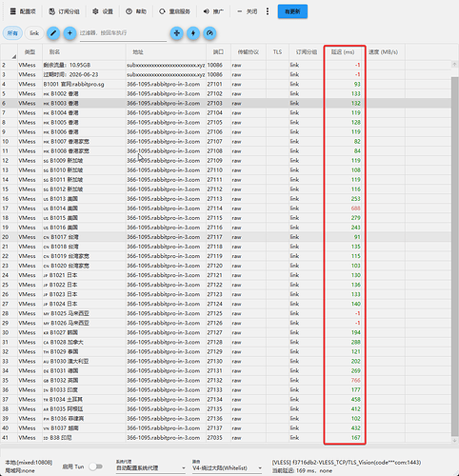
Task: Click the select-all corner triangle of table
Action: point(13,56)
